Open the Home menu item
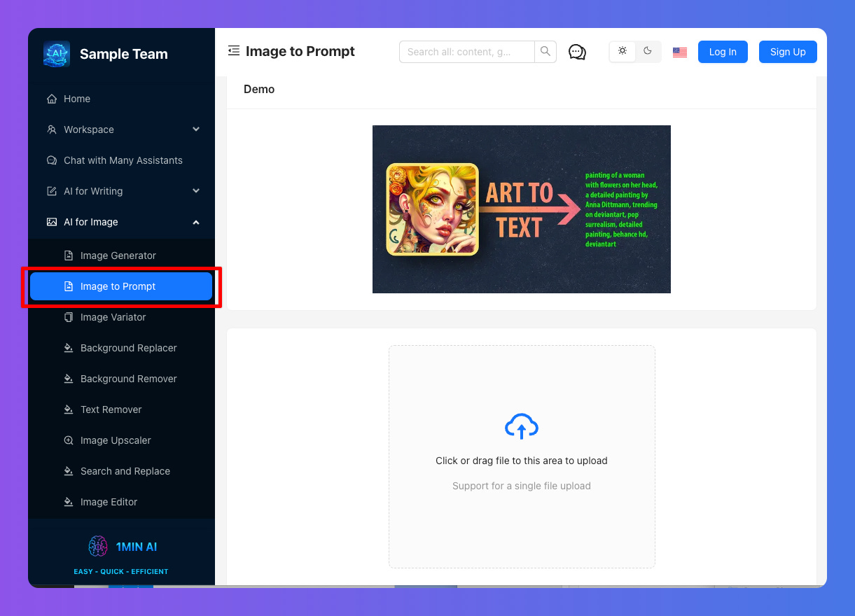This screenshot has width=855, height=616. coord(121,99)
